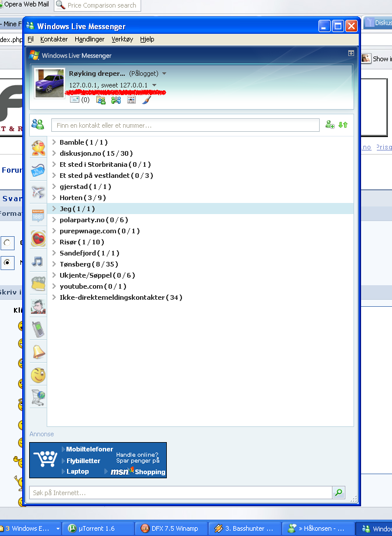Open the Verktøy menu
Screen dimensions: 392x536
123,39
